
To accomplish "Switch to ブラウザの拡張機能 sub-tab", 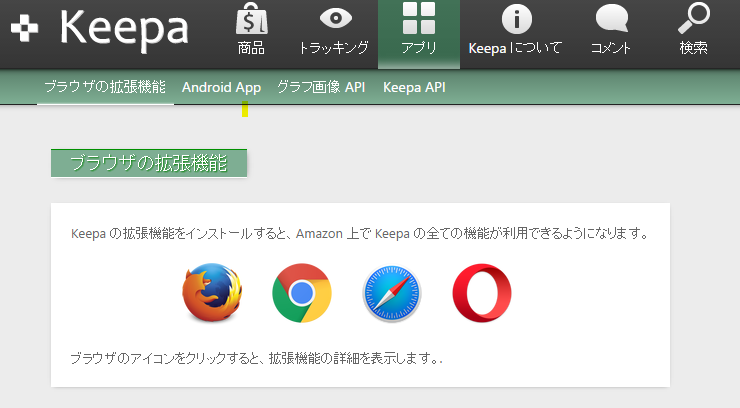I will coord(105,87).
